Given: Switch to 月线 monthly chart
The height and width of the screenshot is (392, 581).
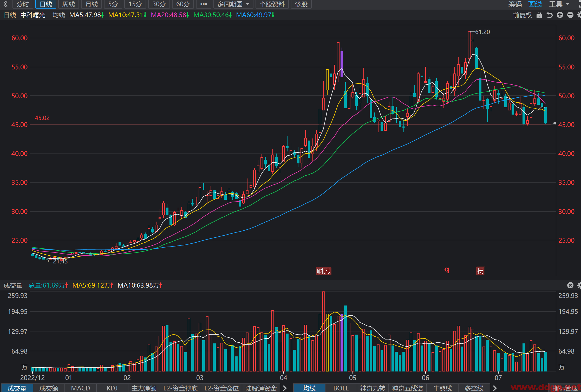Looking at the screenshot, I should [x=92, y=4].
